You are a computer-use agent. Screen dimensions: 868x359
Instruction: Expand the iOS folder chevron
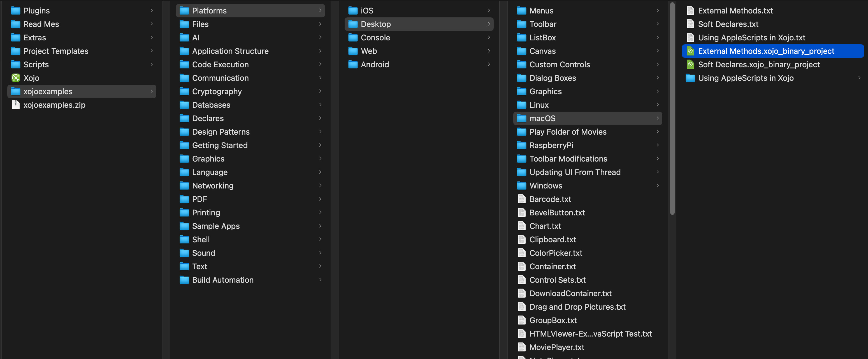coord(489,10)
